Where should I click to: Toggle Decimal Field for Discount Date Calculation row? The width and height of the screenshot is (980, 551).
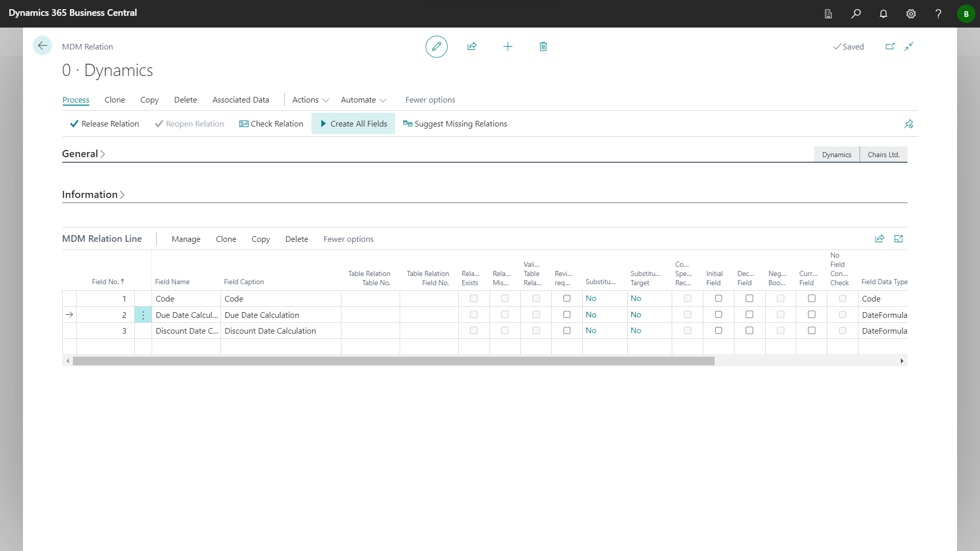pos(749,331)
